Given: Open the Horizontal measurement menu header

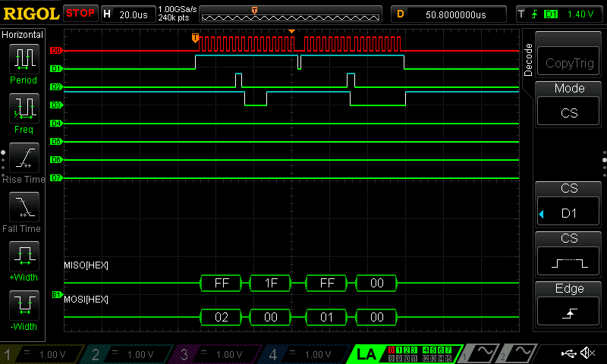Looking at the screenshot, I should pos(23,35).
